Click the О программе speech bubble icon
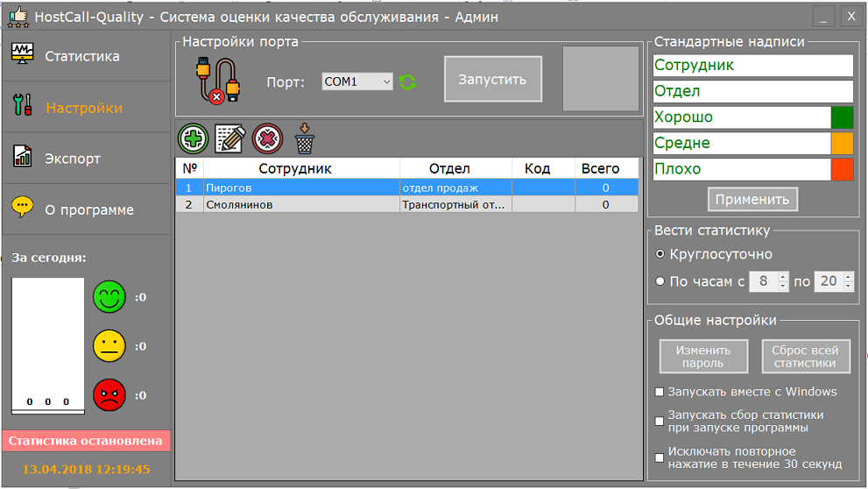The height and width of the screenshot is (489, 868). point(22,207)
